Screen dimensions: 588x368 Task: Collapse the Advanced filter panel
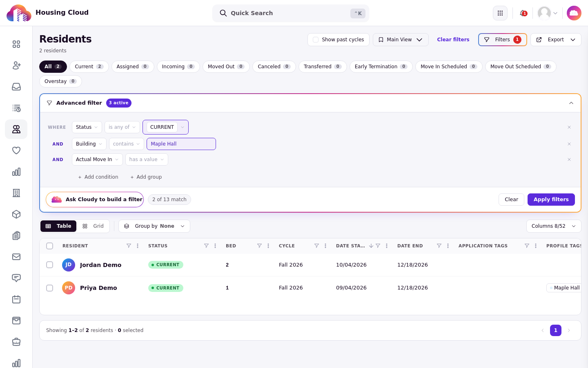coord(571,103)
